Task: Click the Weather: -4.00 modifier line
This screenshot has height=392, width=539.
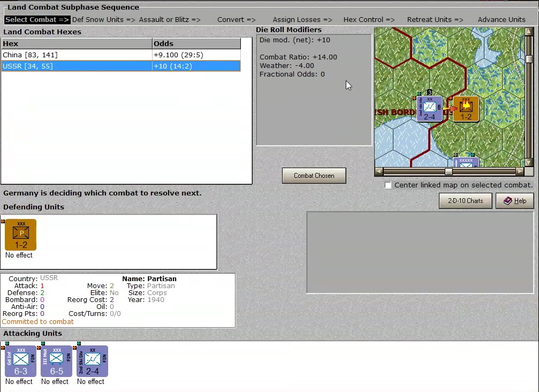Action: point(287,66)
